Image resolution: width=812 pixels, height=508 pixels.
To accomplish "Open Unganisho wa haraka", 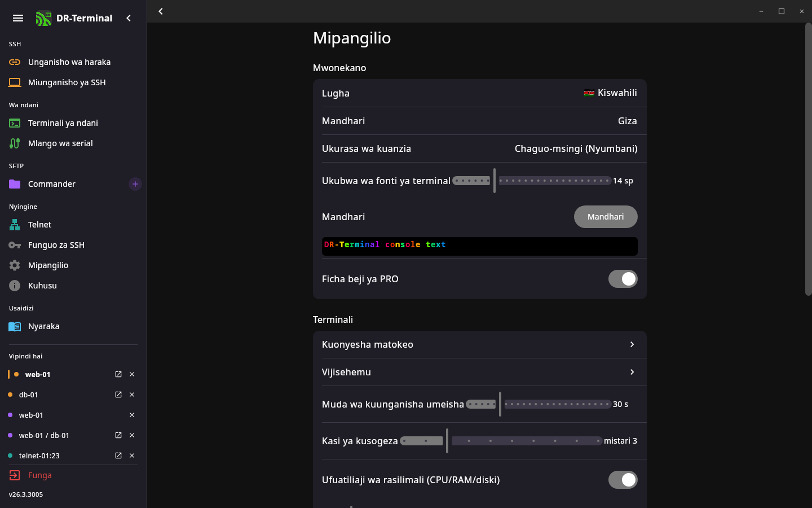I will click(x=69, y=62).
